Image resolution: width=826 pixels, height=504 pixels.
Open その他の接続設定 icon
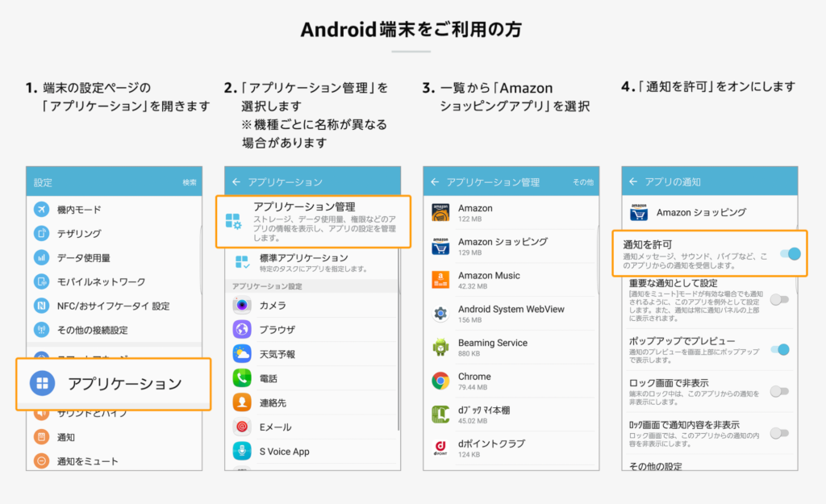42,330
